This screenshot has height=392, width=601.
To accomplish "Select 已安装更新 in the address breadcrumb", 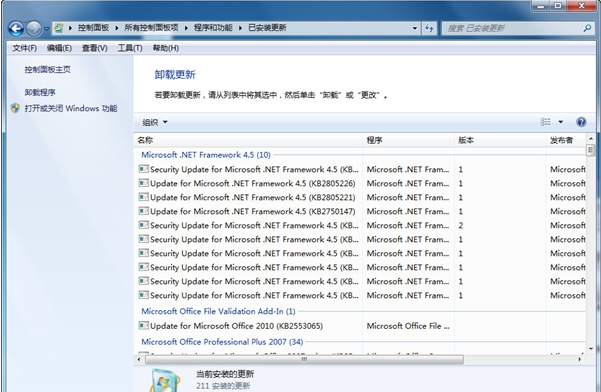I will 267,28.
